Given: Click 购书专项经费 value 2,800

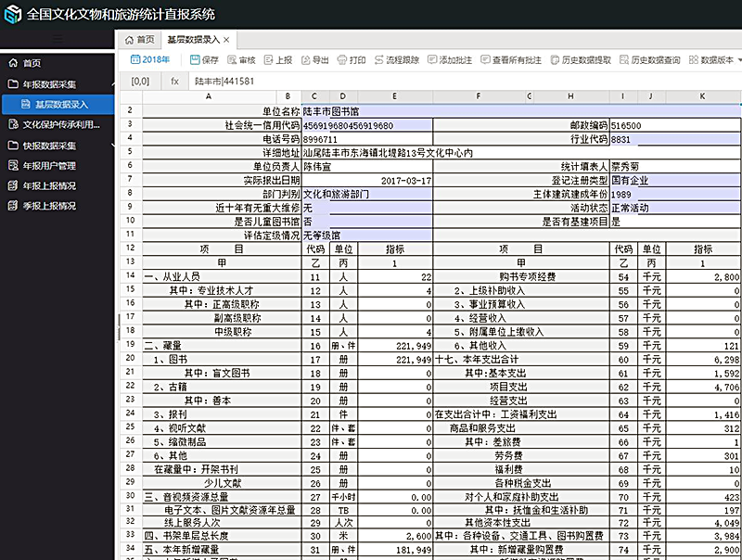Looking at the screenshot, I should [703, 276].
